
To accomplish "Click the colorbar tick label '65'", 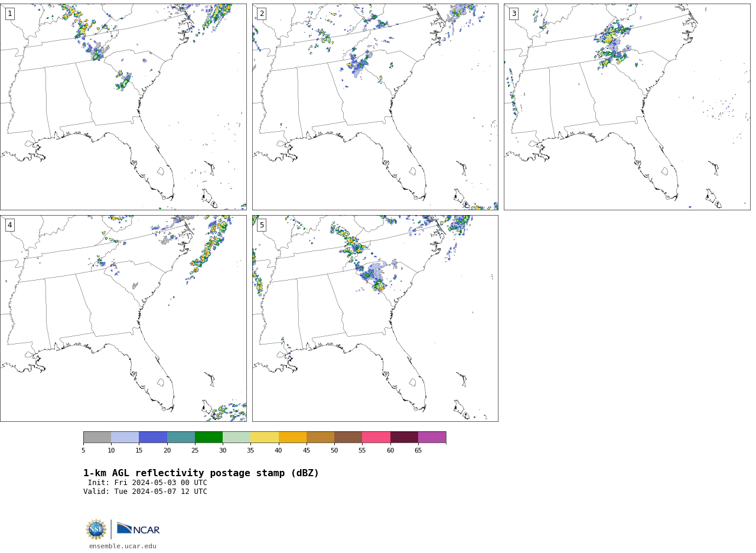I will tap(418, 451).
